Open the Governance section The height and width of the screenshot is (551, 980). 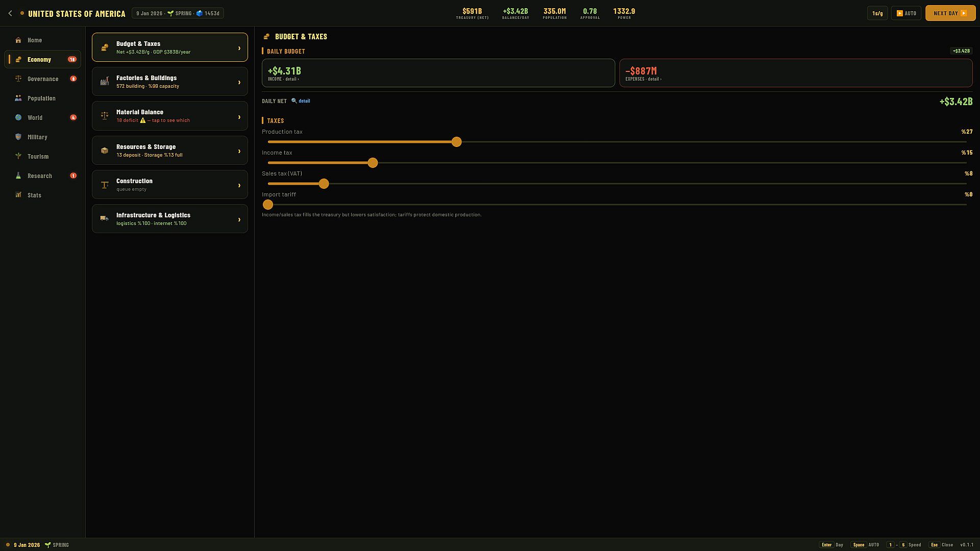(x=42, y=79)
